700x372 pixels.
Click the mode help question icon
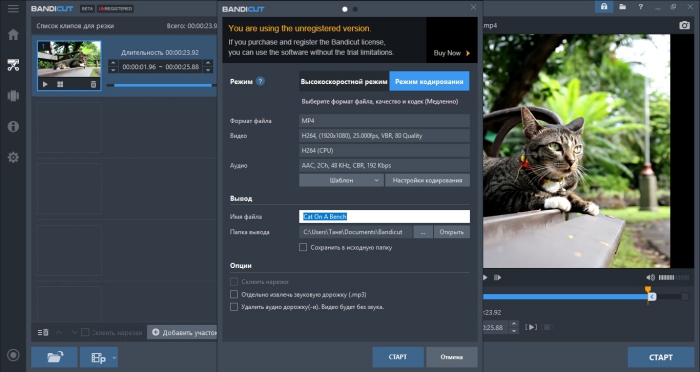pos(260,81)
